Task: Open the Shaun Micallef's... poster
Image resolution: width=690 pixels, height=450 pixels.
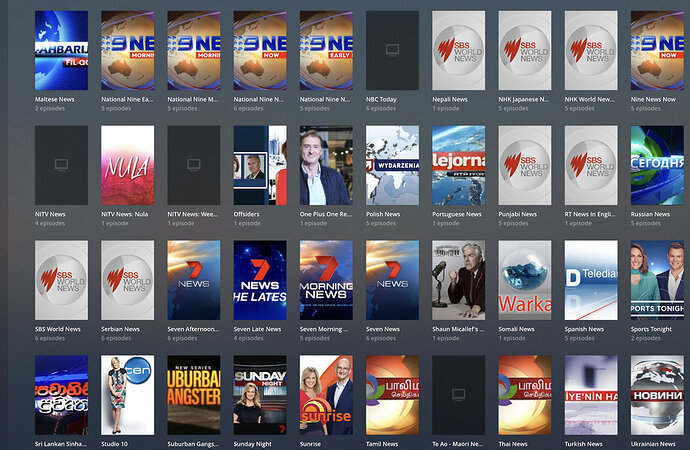Action: [x=459, y=280]
